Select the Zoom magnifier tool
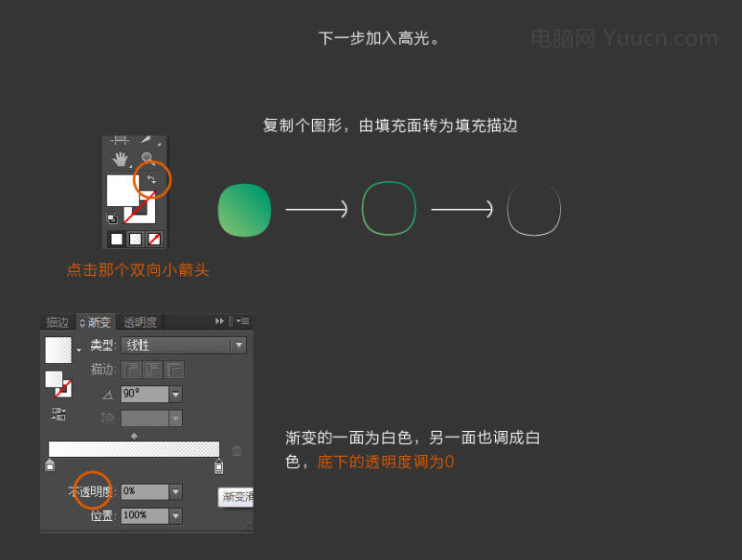This screenshot has width=742, height=560. click(x=147, y=158)
